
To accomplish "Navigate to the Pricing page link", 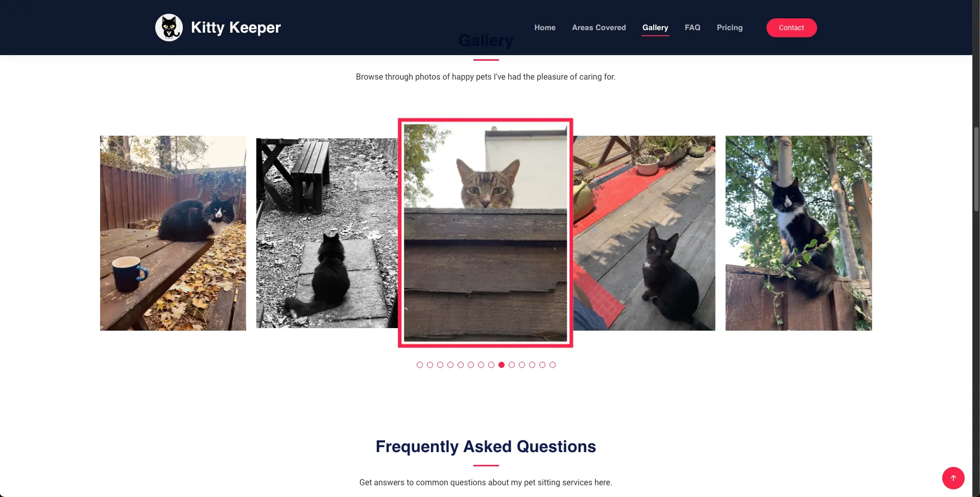I will [x=729, y=28].
